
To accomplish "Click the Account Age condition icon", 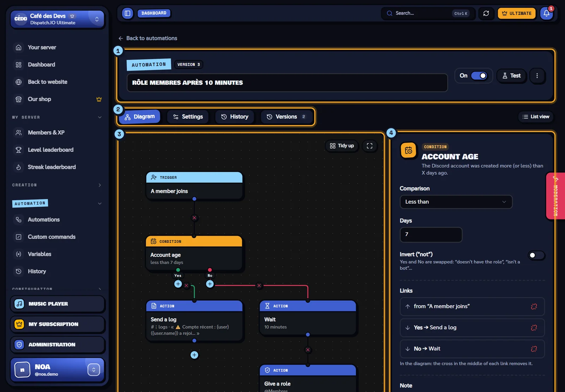I will click(409, 151).
